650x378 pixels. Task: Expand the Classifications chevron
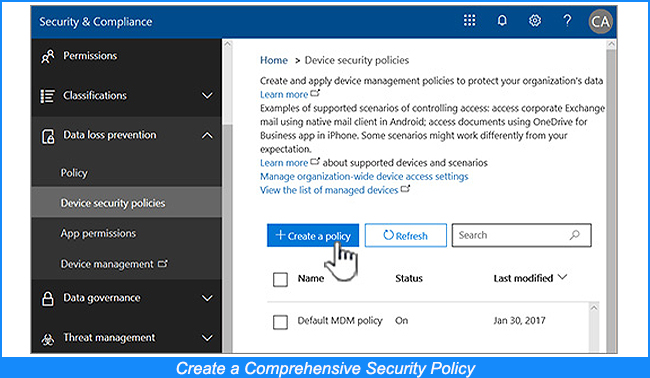click(x=207, y=96)
